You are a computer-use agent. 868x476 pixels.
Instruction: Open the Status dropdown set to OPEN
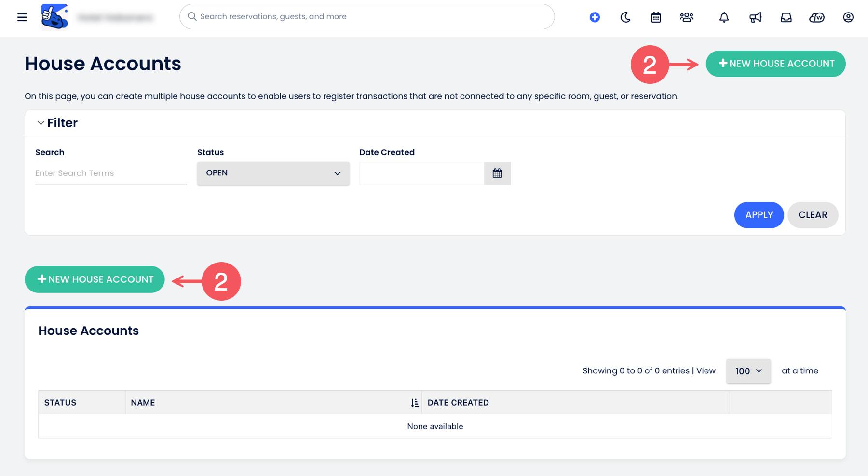[x=273, y=173]
